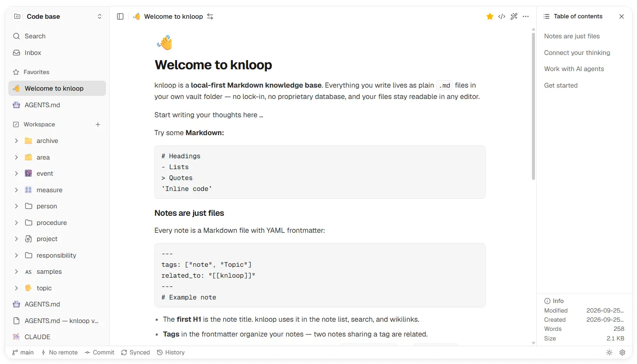Click the Workspace section header
Screen dimensions: 637x364
(x=39, y=125)
